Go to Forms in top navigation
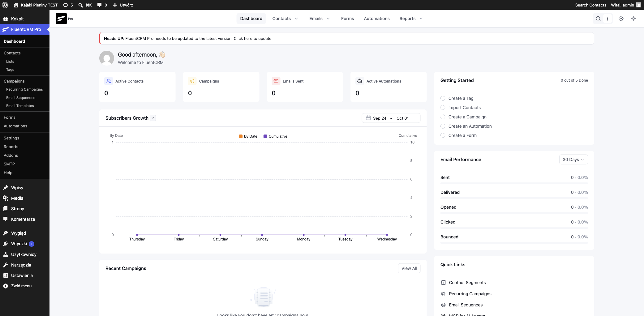 click(x=347, y=19)
